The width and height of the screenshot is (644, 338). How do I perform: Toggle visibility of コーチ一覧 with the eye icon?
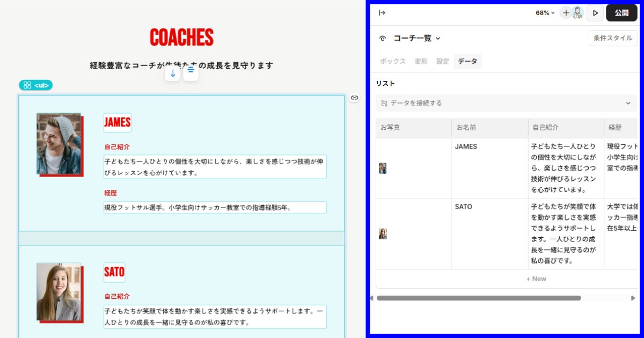tap(382, 38)
